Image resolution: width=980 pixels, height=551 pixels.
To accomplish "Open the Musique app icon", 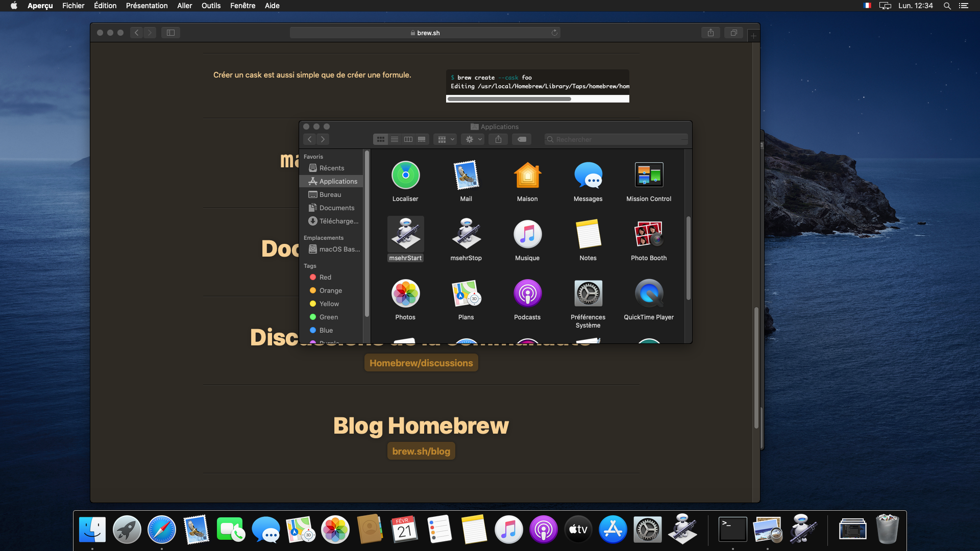I will pyautogui.click(x=527, y=234).
